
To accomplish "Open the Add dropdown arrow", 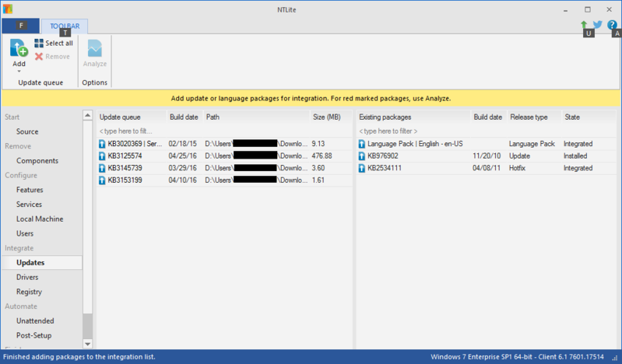I will [x=19, y=71].
